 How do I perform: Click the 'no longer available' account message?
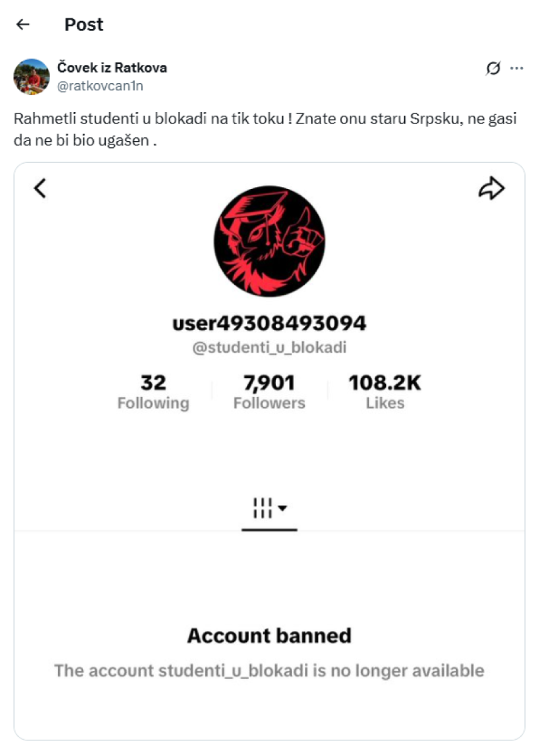[269, 671]
